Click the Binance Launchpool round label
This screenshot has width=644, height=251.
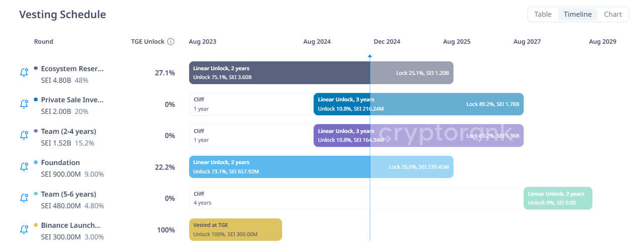[71, 225]
